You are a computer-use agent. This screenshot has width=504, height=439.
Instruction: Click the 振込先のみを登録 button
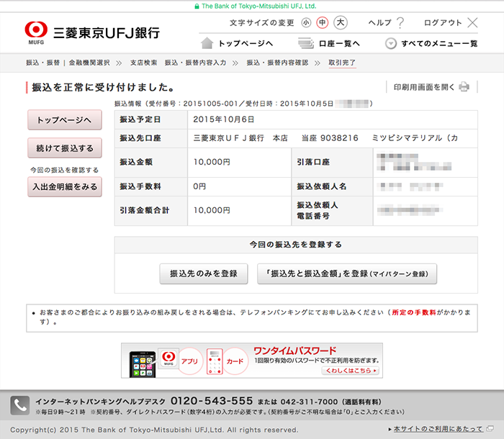204,273
